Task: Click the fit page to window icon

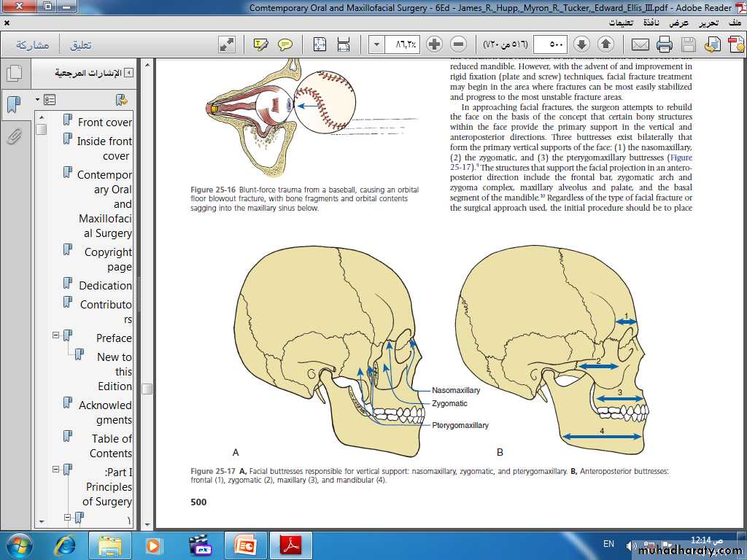Action: click(x=320, y=44)
